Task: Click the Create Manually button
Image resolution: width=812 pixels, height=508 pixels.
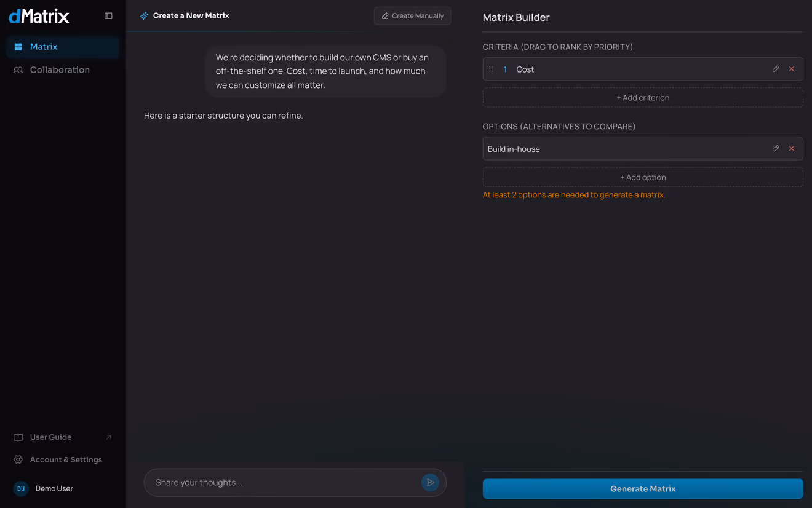Action: tap(412, 16)
